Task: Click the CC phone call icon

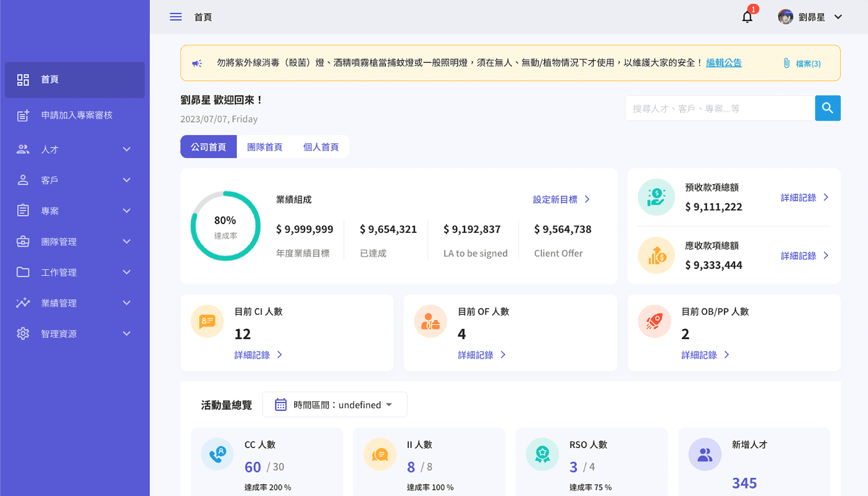Action: 217,454
